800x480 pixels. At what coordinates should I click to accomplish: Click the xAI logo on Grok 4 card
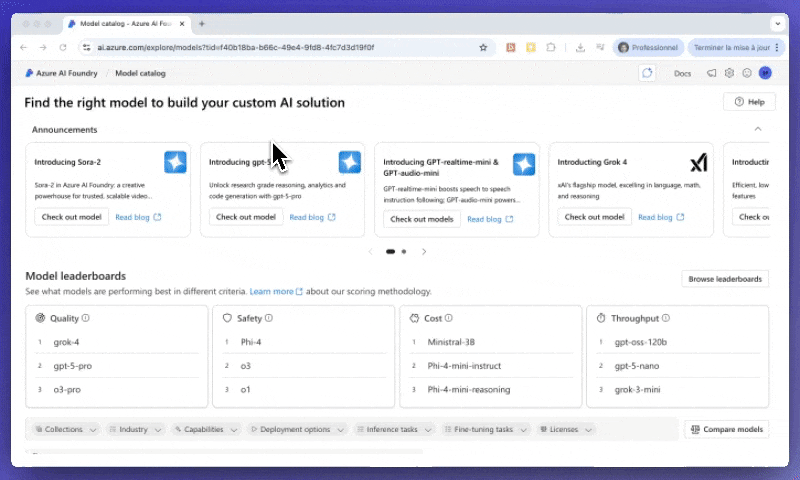pyautogui.click(x=698, y=163)
